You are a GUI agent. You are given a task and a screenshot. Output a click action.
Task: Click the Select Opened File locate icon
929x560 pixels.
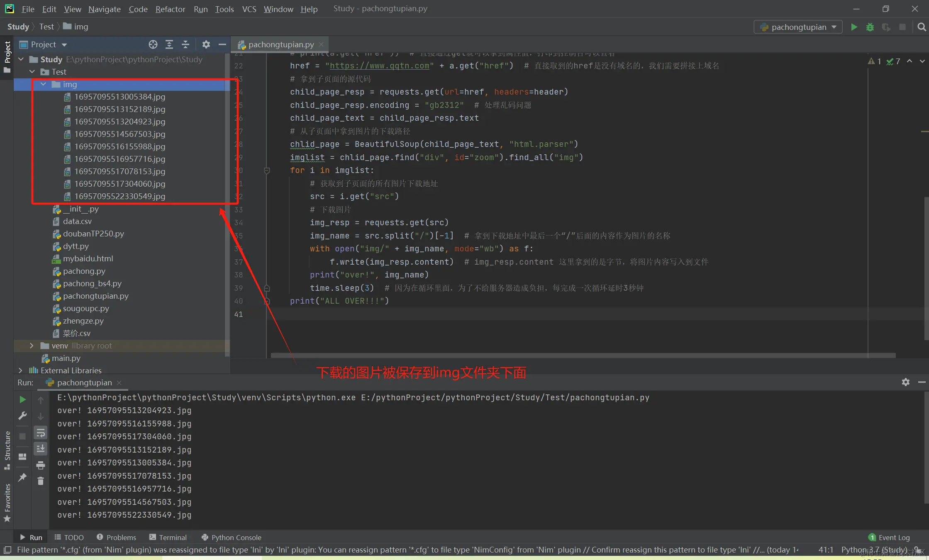153,44
